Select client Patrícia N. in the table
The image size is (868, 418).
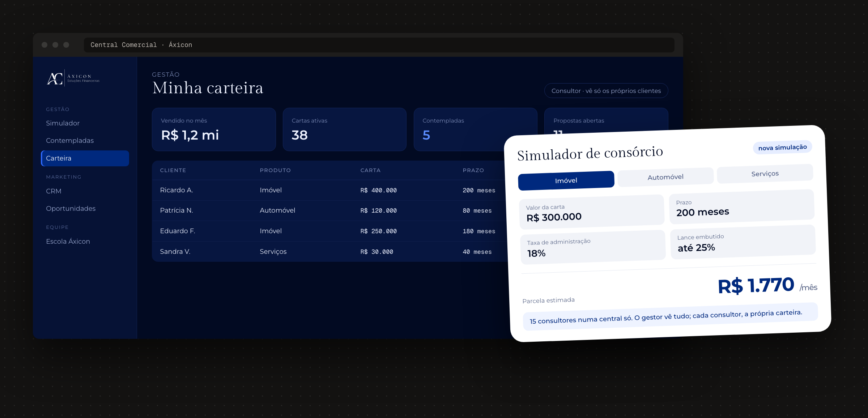click(x=176, y=210)
